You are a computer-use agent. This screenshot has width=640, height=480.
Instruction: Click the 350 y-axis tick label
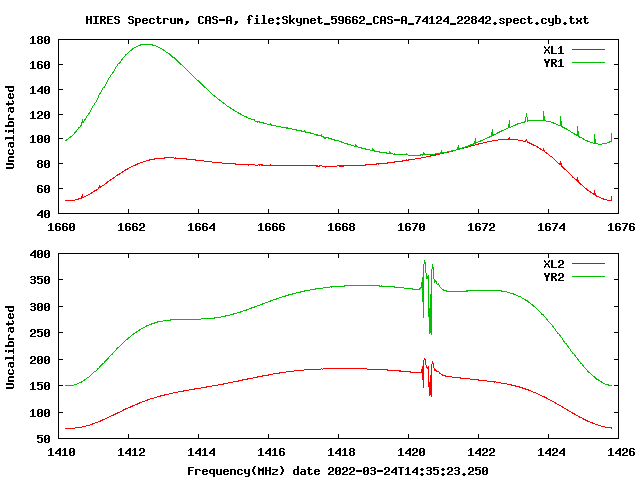click(40, 280)
